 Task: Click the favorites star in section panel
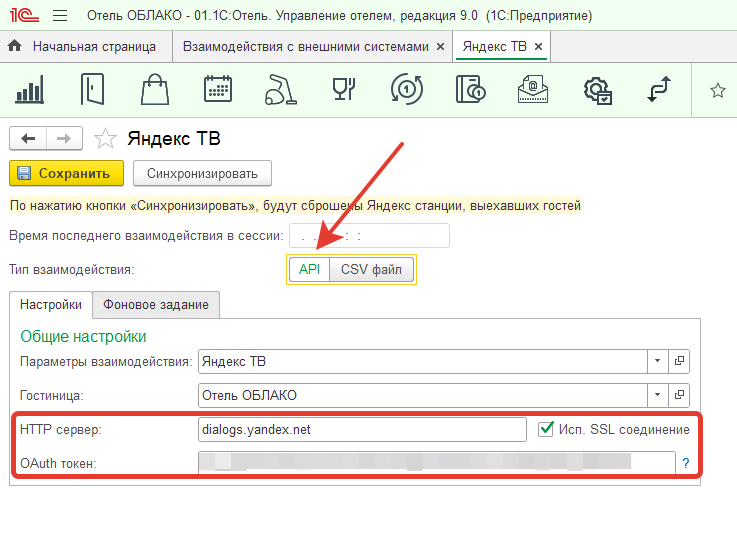tap(717, 90)
